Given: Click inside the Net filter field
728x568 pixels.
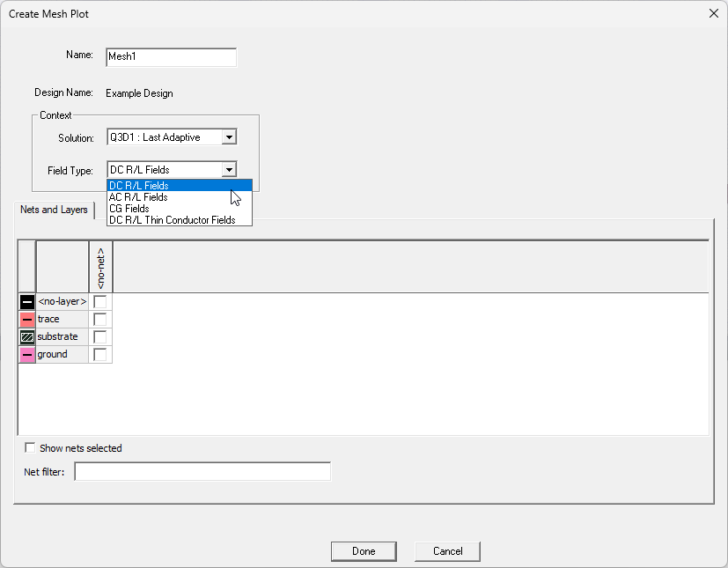Looking at the screenshot, I should pyautogui.click(x=202, y=471).
